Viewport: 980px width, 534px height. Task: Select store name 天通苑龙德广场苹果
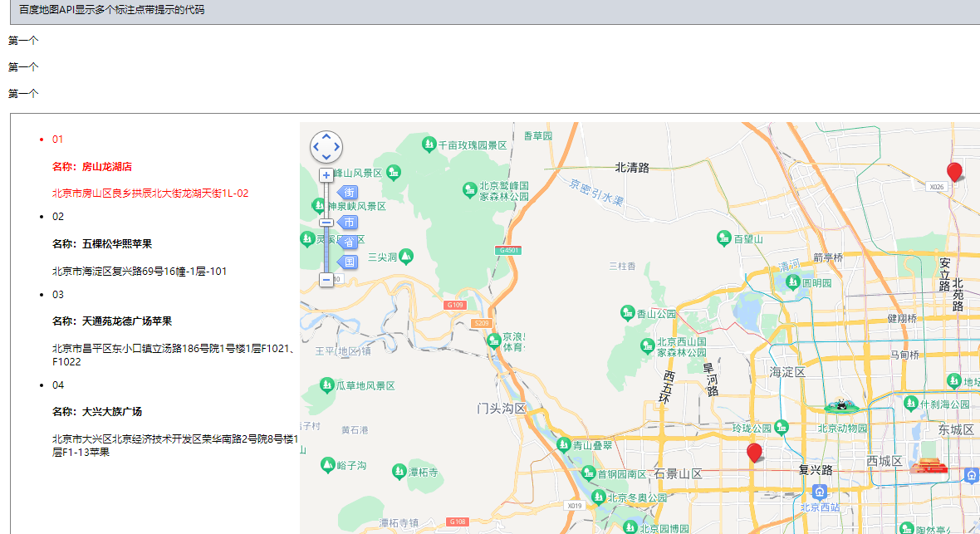tap(127, 321)
